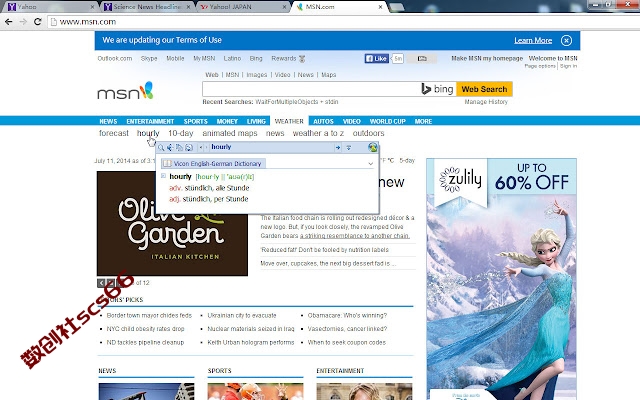Click the blue go arrow in popup
The width and height of the screenshot is (640, 400).
[x=338, y=148]
